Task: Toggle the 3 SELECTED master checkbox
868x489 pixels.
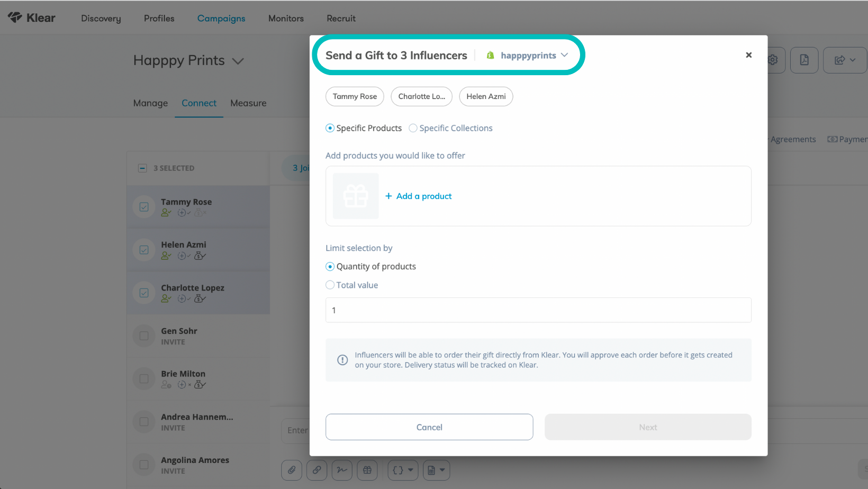Action: point(142,168)
